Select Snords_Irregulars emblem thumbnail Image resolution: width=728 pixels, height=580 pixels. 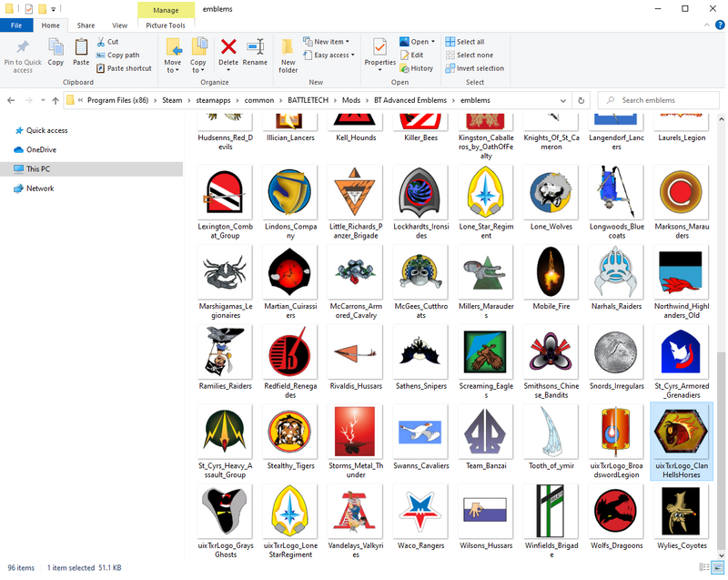pos(616,352)
